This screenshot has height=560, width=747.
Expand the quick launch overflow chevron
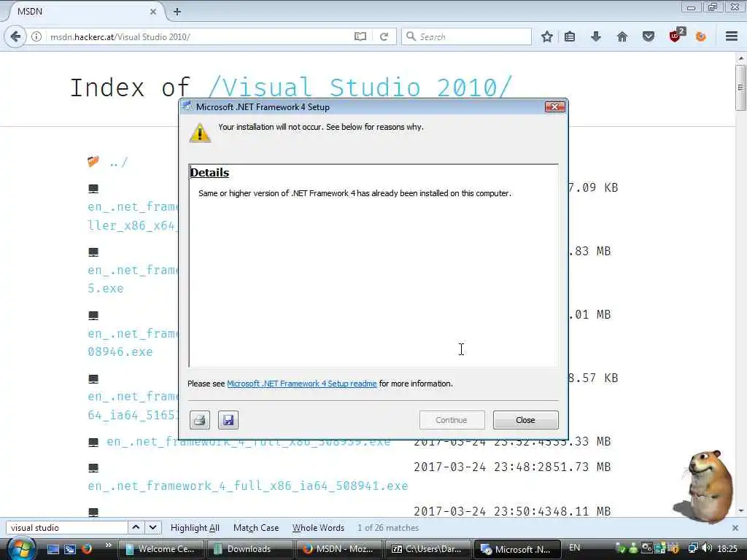point(108,545)
